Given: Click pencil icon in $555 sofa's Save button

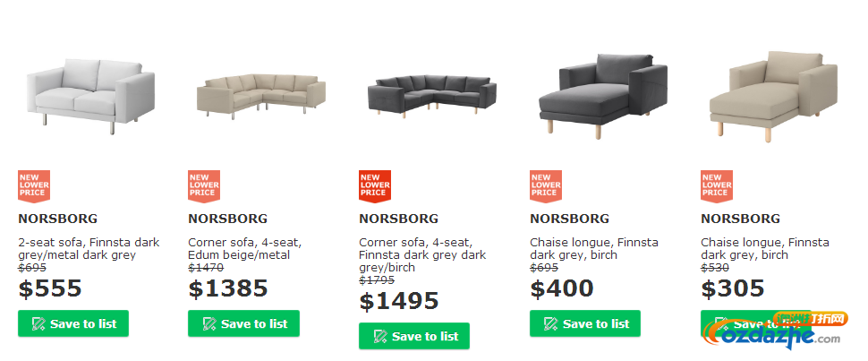Looking at the screenshot, I should tap(38, 324).
